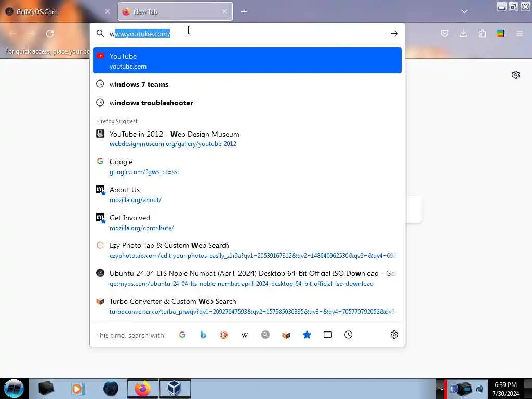The width and height of the screenshot is (532, 399).
Task: Open the Get Involved mozilla.org suggestion
Action: point(247,222)
